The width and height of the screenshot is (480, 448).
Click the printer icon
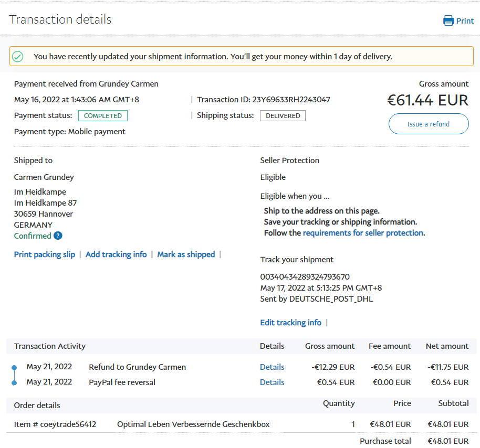(448, 21)
